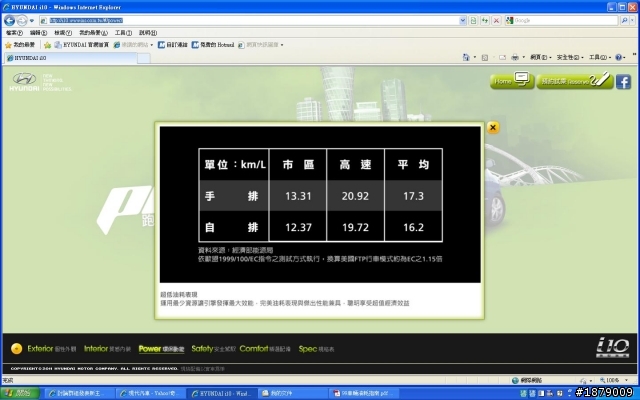640x400 pixels.
Task: Open the 檢視(V) menu
Action: point(63,33)
